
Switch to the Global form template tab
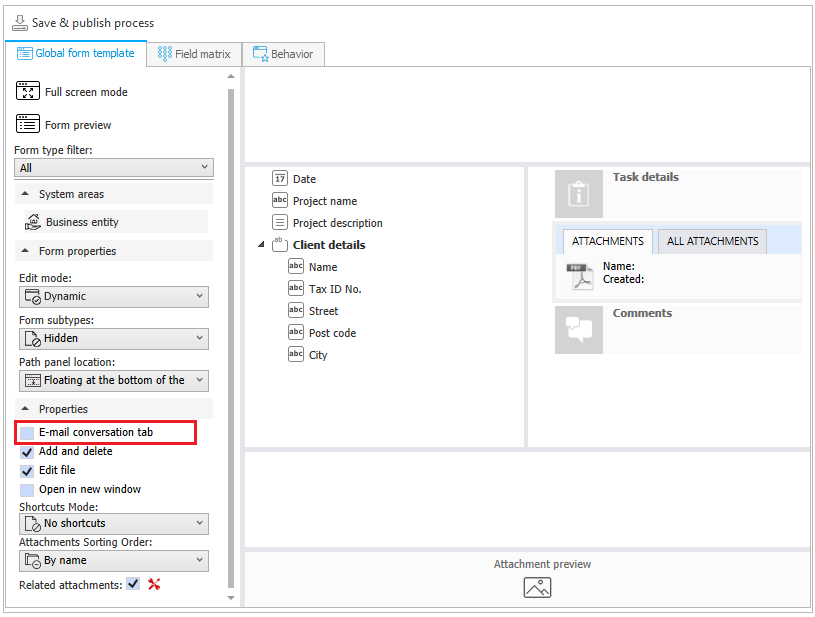pyautogui.click(x=76, y=54)
